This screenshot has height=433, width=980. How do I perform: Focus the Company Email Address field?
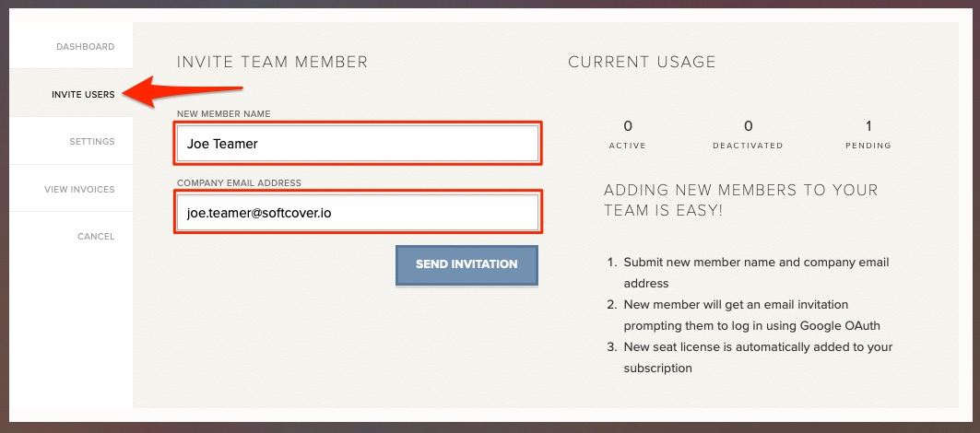click(x=357, y=213)
